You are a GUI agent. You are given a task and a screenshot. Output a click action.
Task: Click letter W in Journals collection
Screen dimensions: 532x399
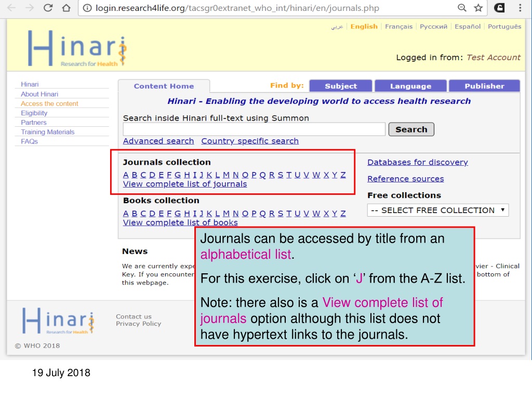click(x=316, y=175)
